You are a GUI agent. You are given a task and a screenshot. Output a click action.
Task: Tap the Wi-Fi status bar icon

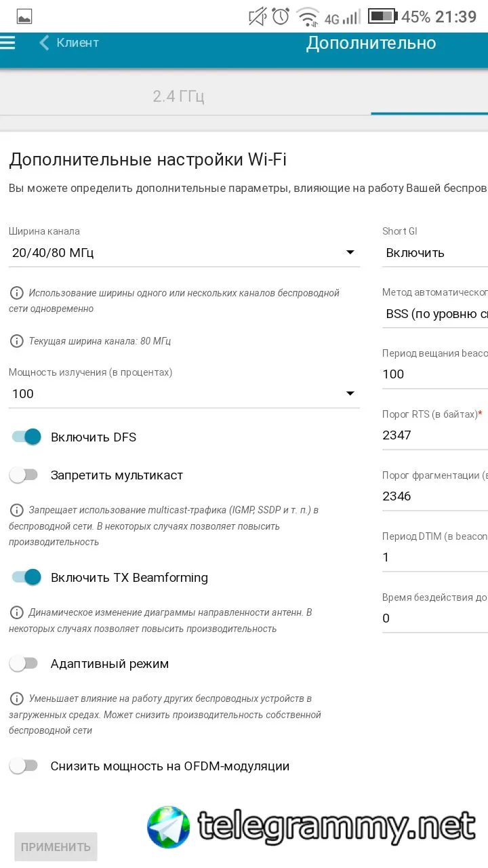(x=308, y=17)
